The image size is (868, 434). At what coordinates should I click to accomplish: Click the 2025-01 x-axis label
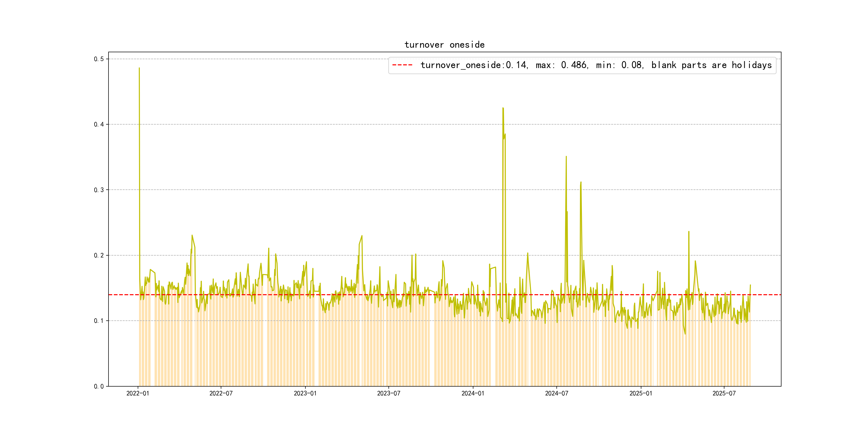[641, 393]
